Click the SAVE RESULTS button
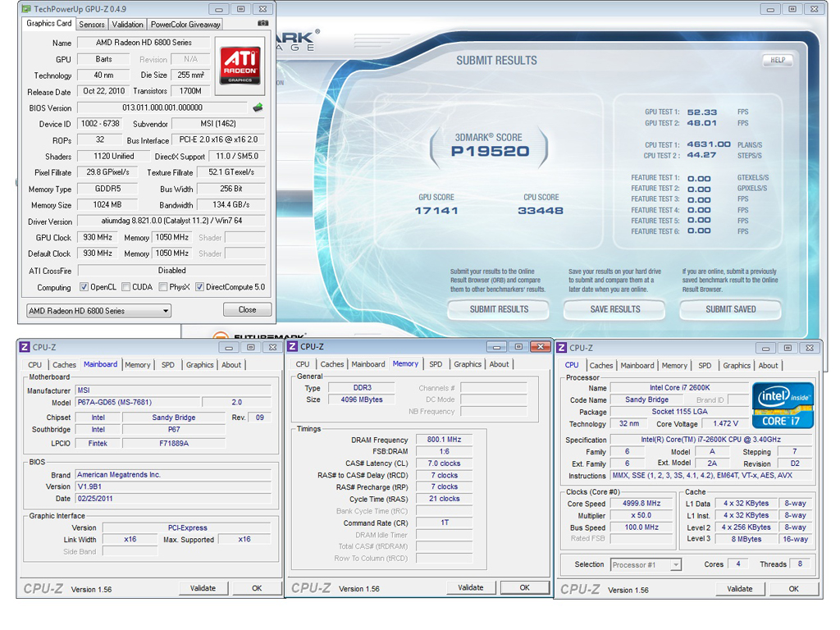 pos(615,309)
